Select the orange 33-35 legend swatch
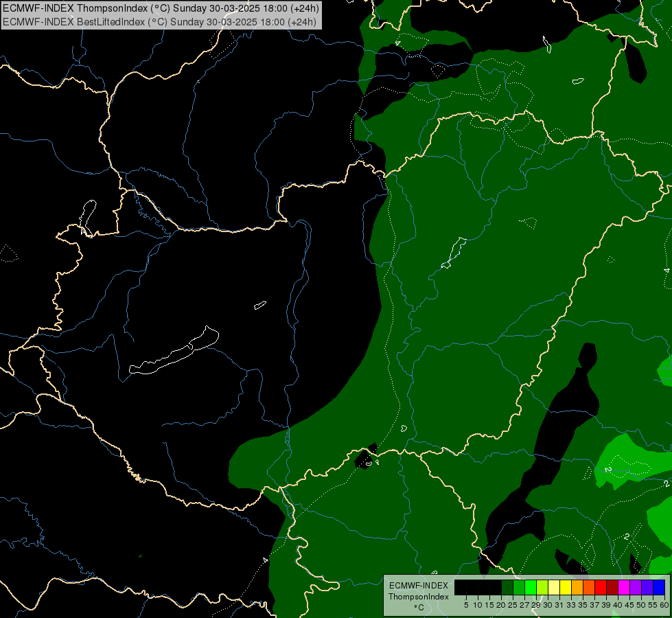The width and height of the screenshot is (672, 618). (x=577, y=587)
